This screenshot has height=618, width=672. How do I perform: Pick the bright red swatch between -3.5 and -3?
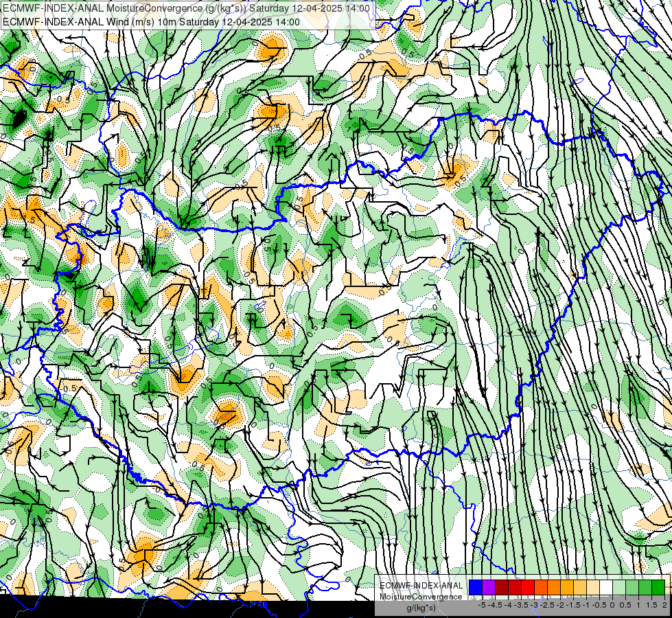point(528,587)
